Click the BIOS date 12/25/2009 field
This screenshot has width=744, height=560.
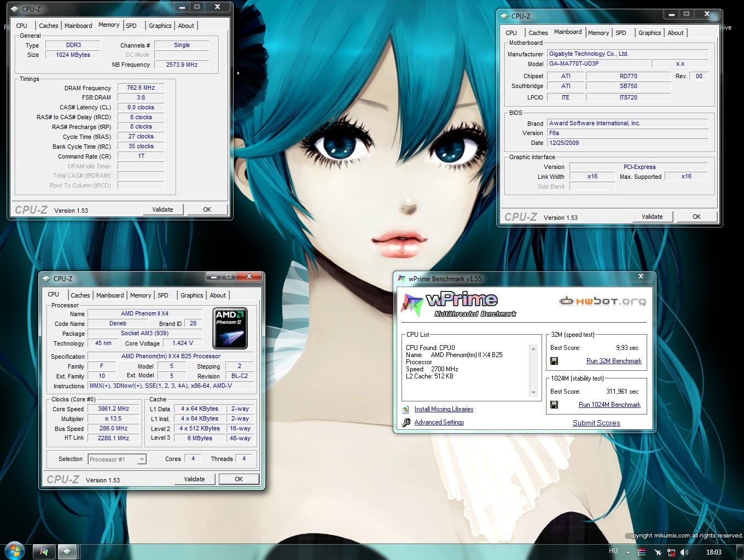point(628,143)
